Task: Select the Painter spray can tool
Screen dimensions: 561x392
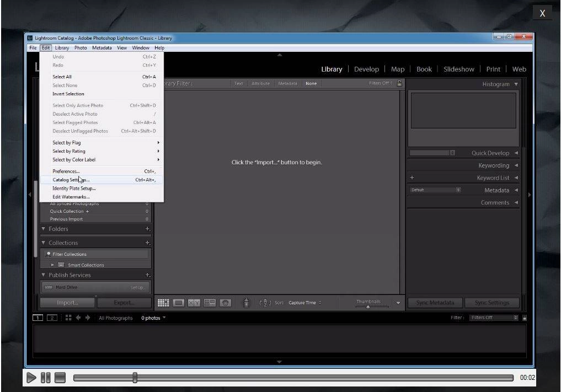Action: point(246,303)
